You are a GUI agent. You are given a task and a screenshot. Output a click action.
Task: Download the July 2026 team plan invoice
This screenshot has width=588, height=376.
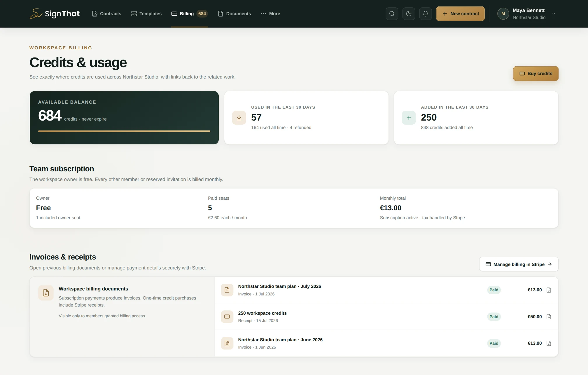pos(549,290)
